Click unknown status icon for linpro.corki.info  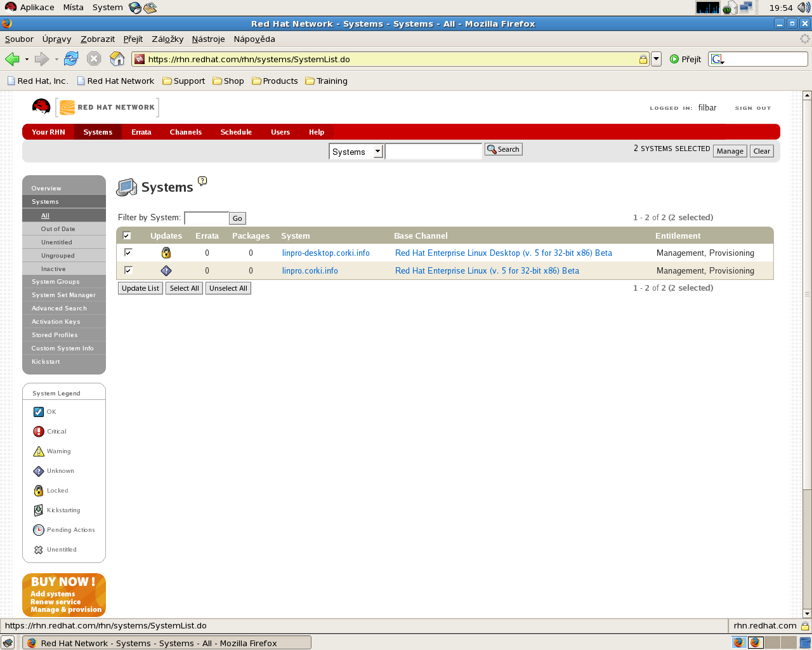(166, 270)
